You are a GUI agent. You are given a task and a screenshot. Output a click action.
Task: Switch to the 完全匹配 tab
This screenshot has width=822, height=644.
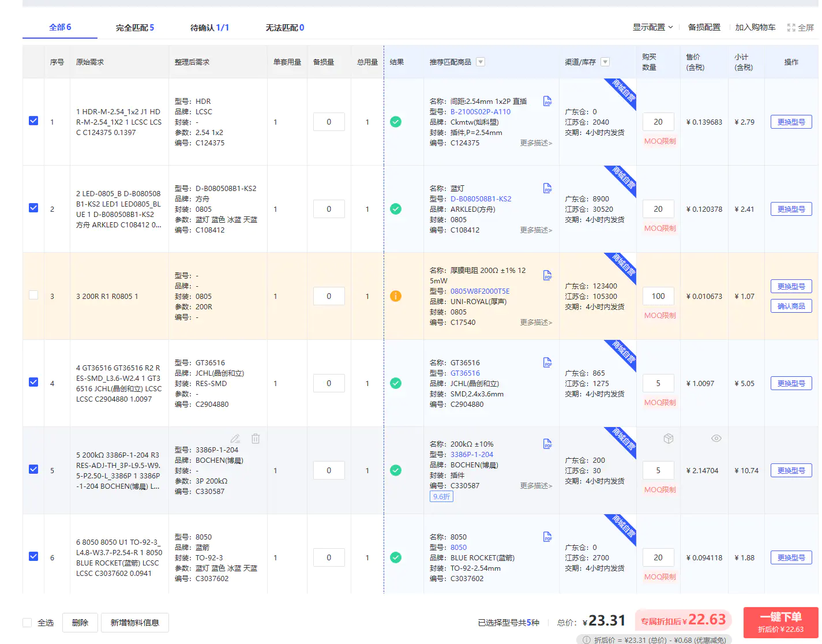click(x=134, y=28)
